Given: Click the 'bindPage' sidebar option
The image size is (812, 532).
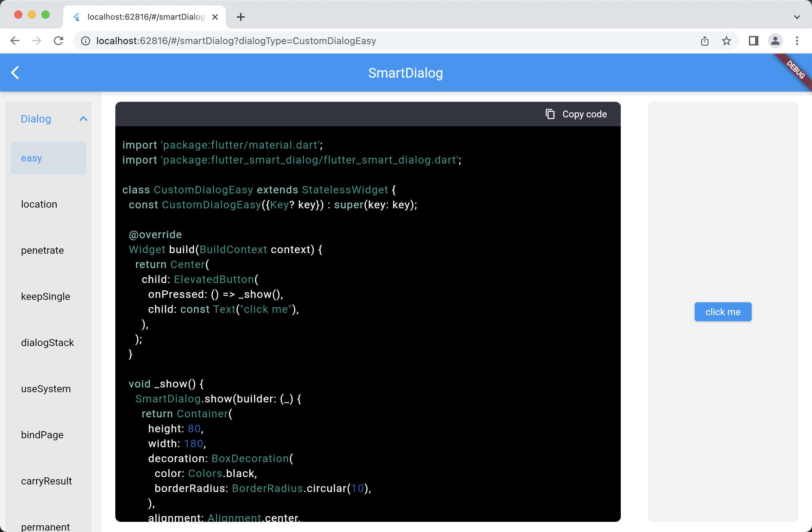Looking at the screenshot, I should [x=41, y=435].
